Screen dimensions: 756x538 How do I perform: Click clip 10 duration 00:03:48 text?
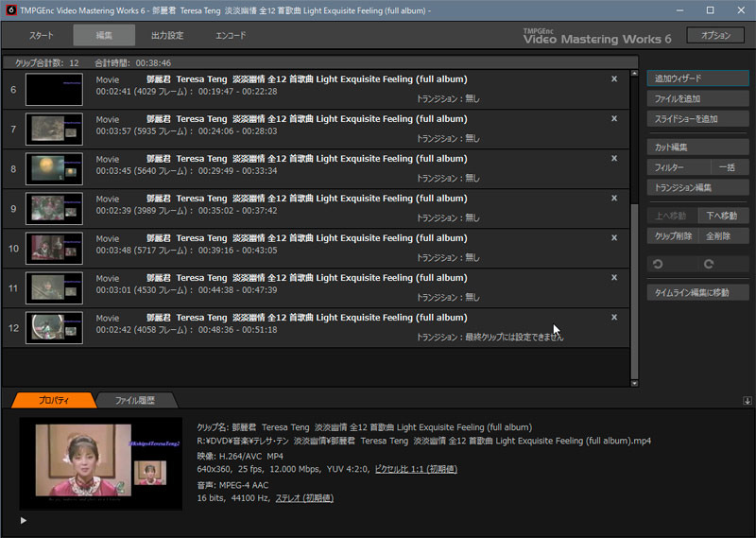click(113, 251)
